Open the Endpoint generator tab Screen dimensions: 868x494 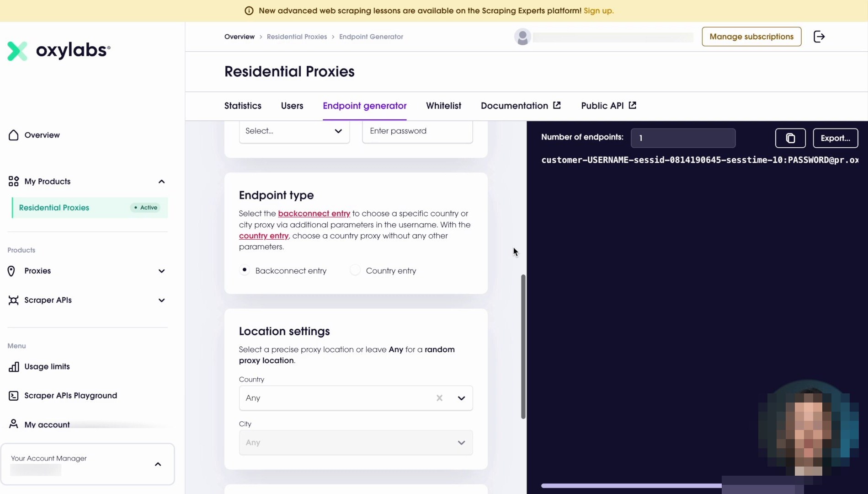click(x=365, y=106)
